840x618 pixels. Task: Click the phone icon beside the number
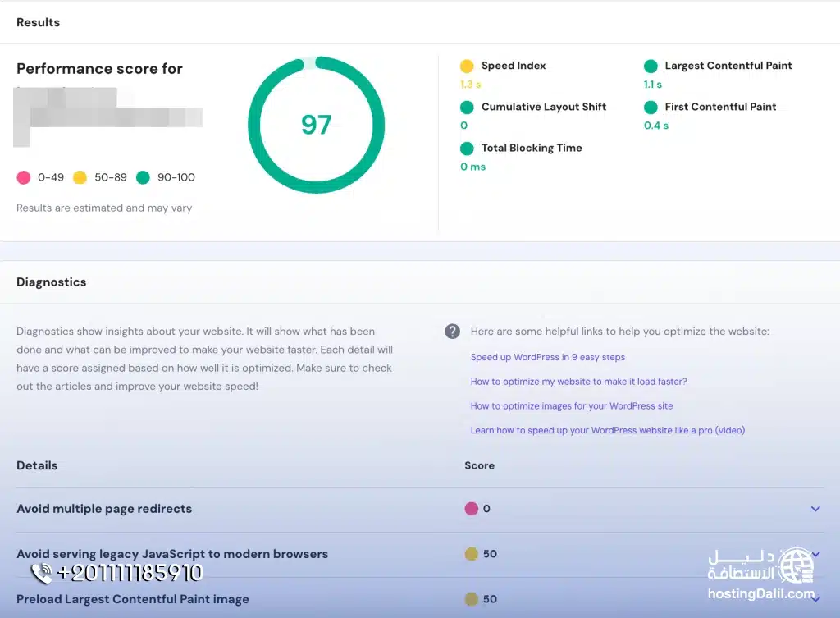(42, 572)
